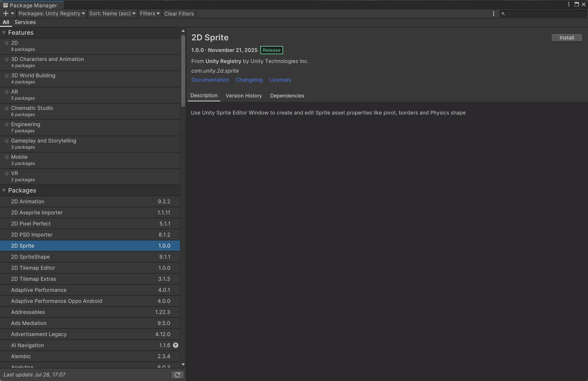
Task: Click the search magnifier icon
Action: coord(503,14)
